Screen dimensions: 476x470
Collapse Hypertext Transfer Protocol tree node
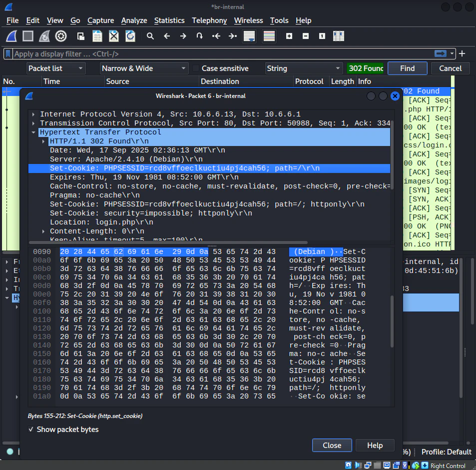point(33,132)
